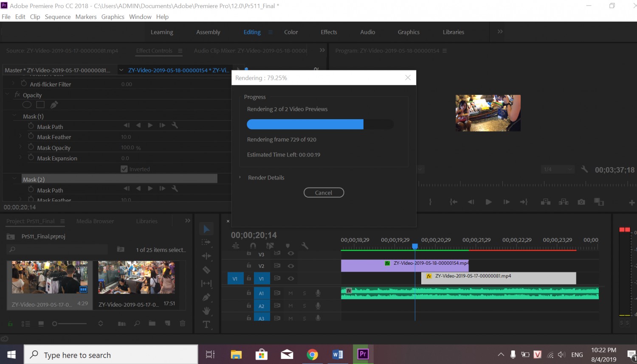
Task: Cancel the rendering
Action: click(x=324, y=193)
